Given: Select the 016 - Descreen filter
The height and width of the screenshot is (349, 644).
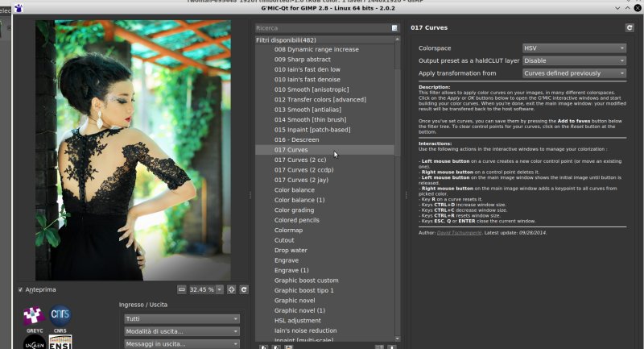Looking at the screenshot, I should pyautogui.click(x=296, y=139).
